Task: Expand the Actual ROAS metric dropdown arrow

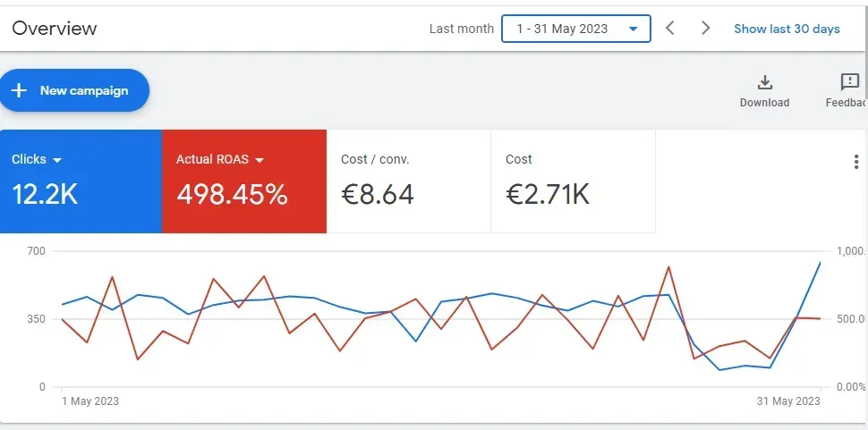Action: (x=260, y=160)
